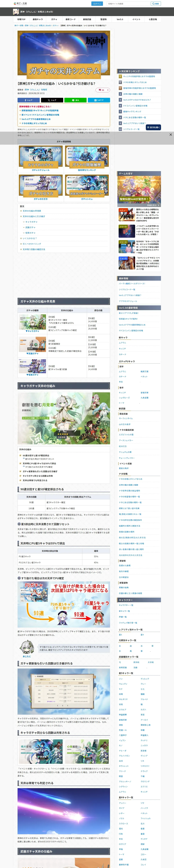Open the アプデのスケジュール link
This screenshot has width=174, height=868.
[x=128, y=301]
